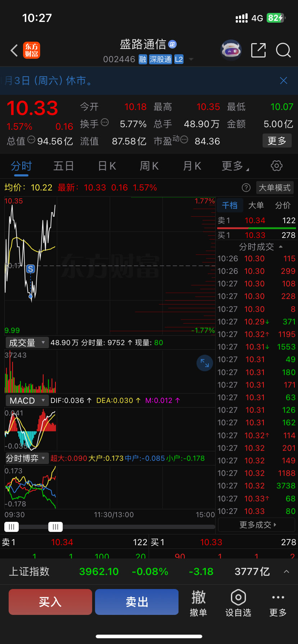Tap the L2 level tag

(x=179, y=59)
